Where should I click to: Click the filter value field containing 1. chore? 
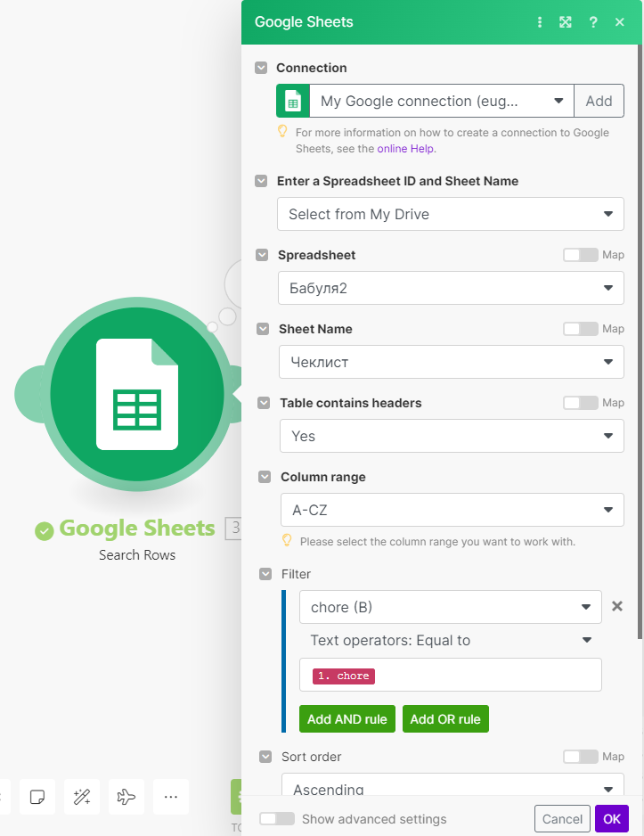[451, 675]
